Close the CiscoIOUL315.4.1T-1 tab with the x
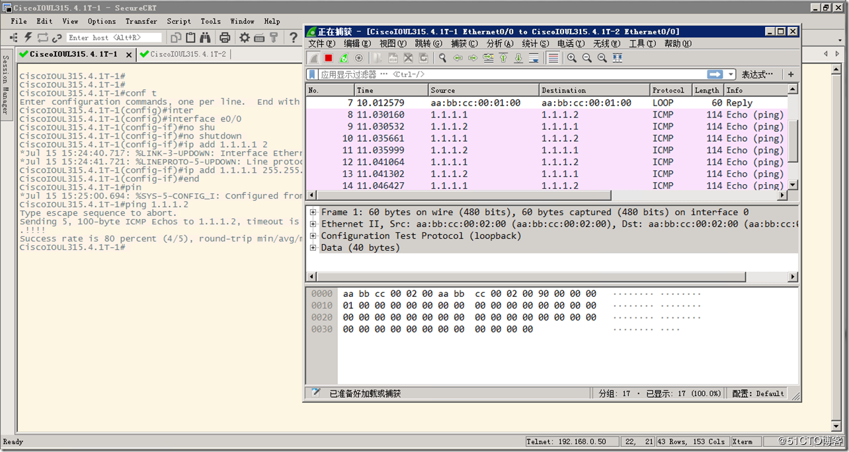Screen dimensions: 849x452 click(129, 55)
